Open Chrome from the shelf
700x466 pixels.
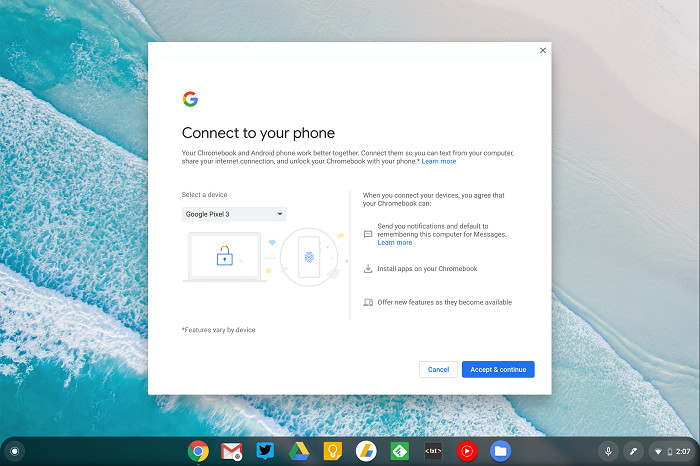[x=198, y=451]
